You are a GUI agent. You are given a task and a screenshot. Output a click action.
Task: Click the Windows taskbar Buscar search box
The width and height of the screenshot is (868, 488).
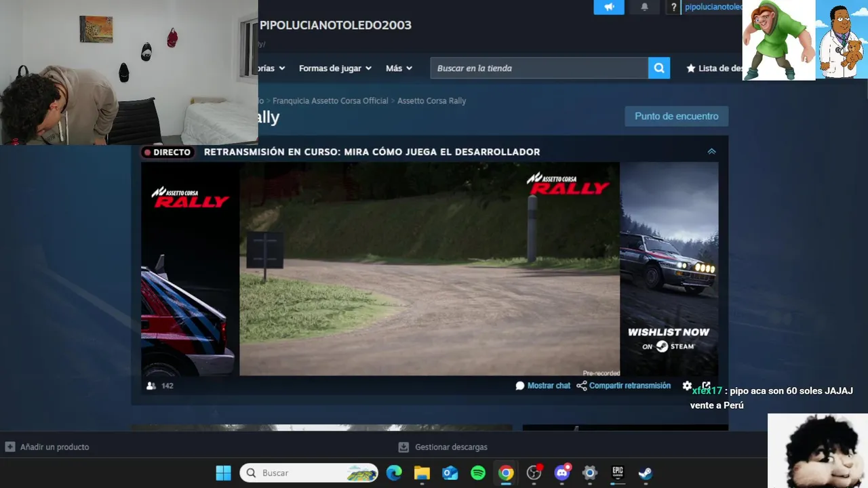(309, 472)
